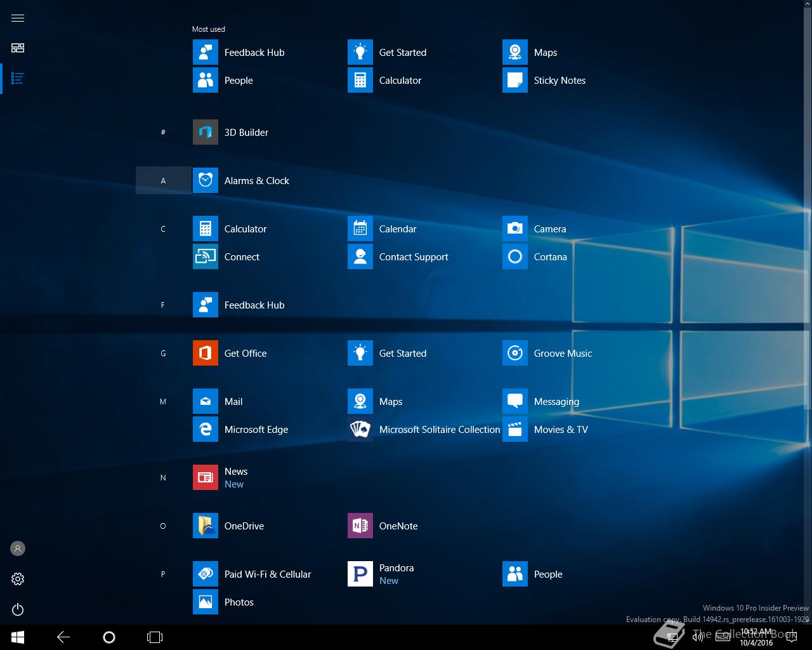Open OneNote

tap(424, 526)
